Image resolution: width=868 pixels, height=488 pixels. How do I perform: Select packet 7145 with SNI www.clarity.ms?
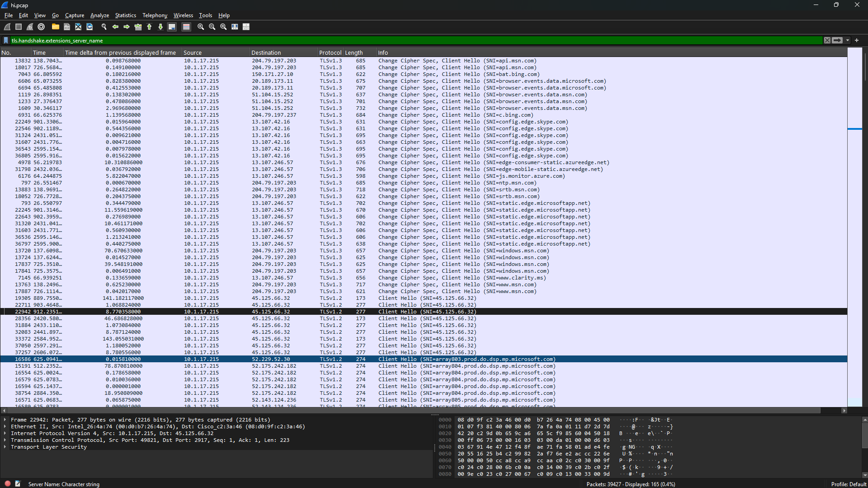point(423,278)
